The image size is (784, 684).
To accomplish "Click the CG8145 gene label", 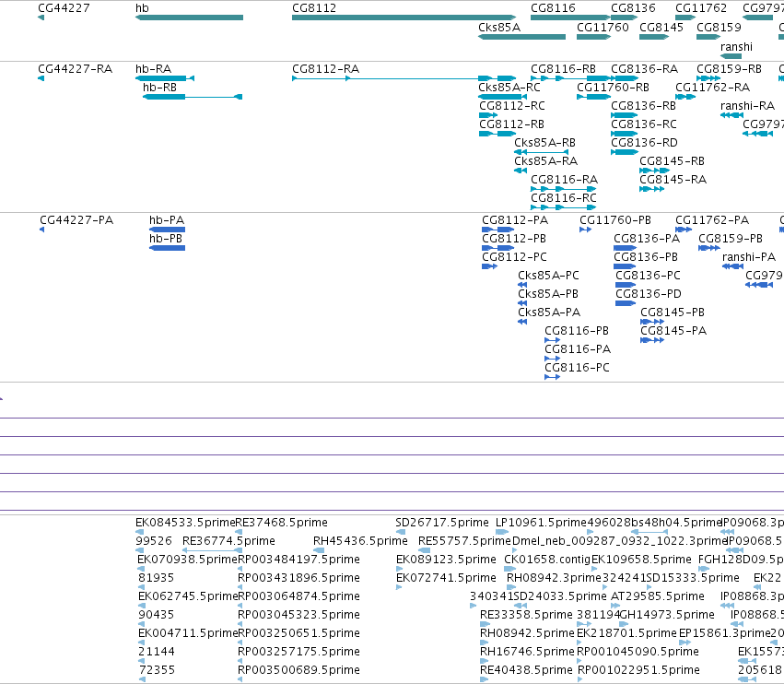I will [661, 28].
